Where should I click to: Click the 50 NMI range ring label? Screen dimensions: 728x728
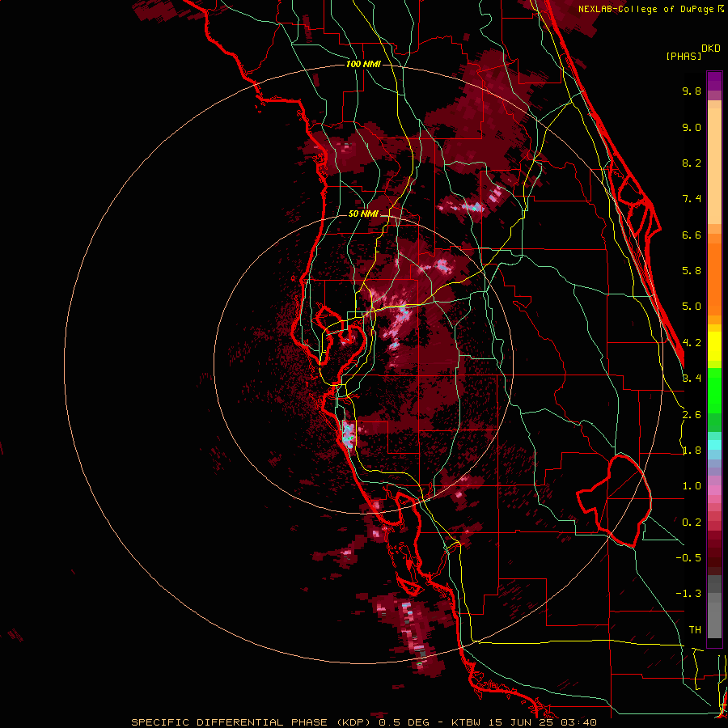point(363,214)
